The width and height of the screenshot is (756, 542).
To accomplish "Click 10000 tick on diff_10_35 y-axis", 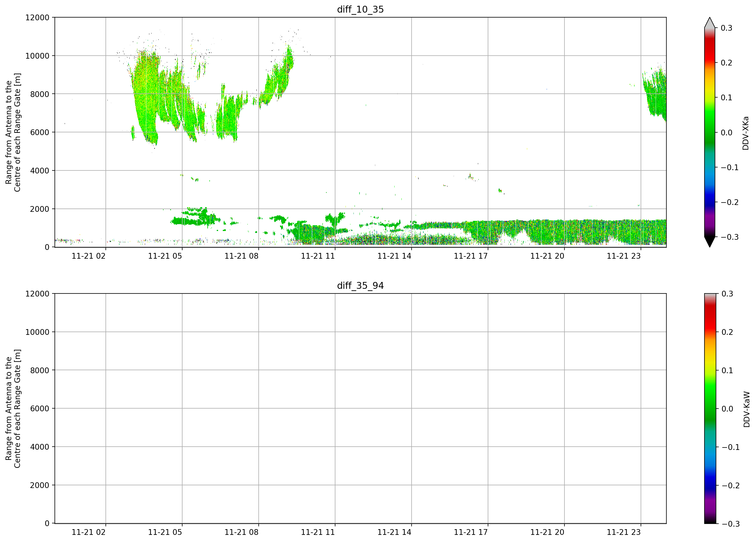I will coord(37,56).
